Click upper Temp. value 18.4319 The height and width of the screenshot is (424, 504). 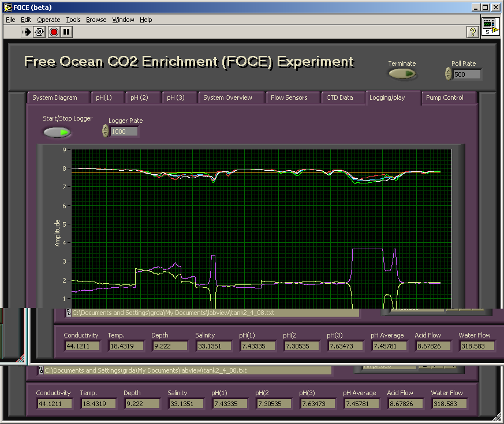126,346
